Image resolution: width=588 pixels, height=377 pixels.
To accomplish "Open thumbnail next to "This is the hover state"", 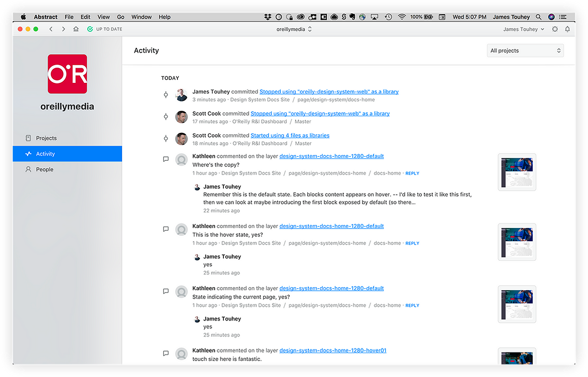I will coord(517,242).
